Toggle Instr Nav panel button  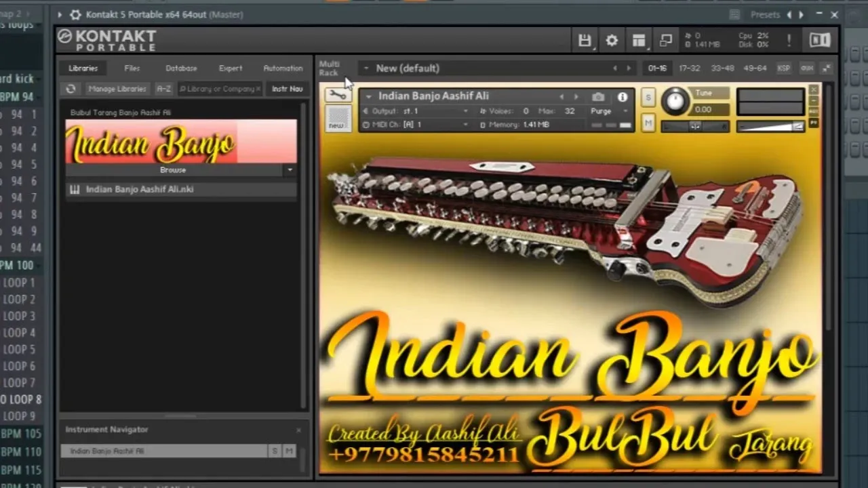[287, 89]
